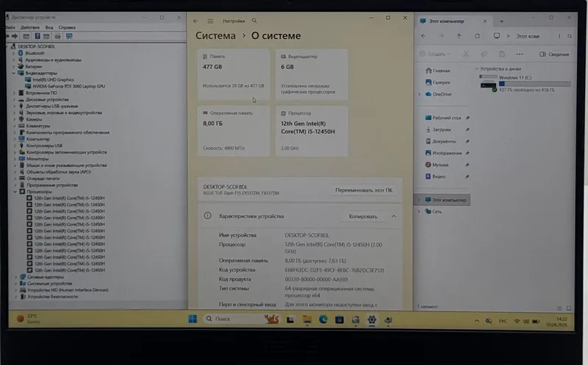
Task: Click the Память 477 GB card in Settings
Action: (233, 74)
